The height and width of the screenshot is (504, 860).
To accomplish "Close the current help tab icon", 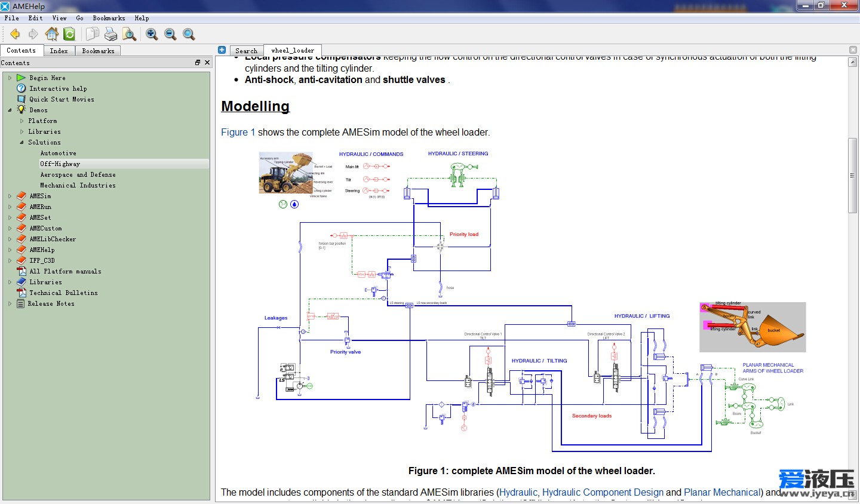I will 853,50.
